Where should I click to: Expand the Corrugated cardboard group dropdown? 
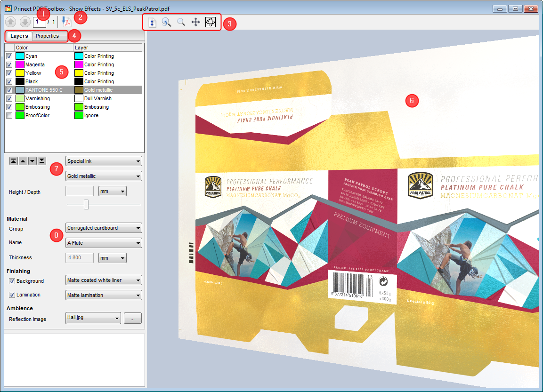click(104, 228)
